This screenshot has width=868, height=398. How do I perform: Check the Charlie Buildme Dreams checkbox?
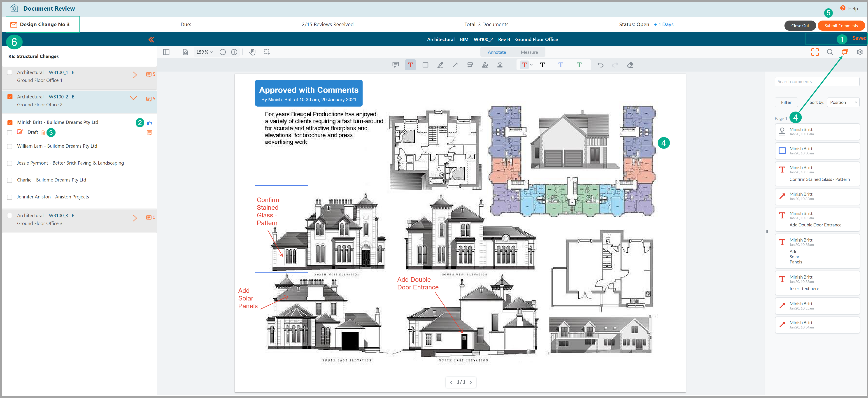(x=10, y=180)
